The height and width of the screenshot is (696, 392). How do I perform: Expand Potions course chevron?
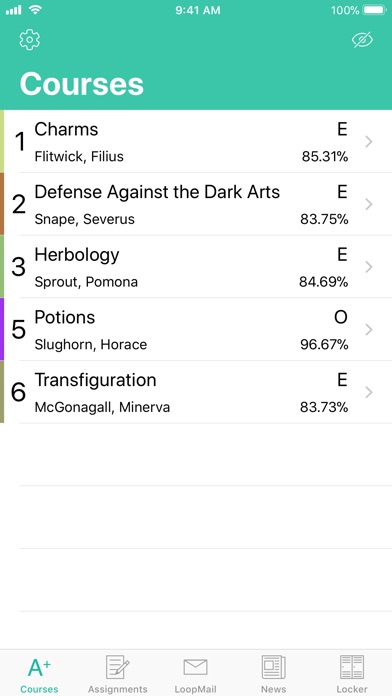pos(369,329)
